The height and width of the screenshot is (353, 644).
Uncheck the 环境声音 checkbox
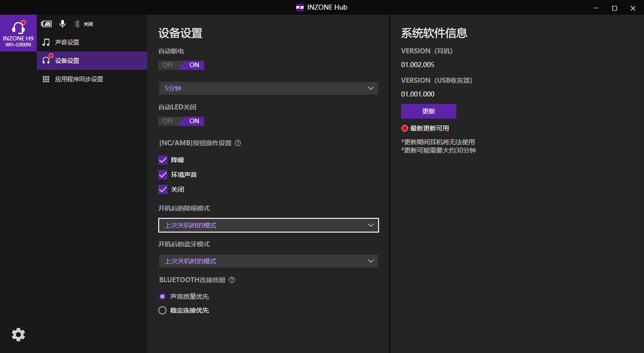(163, 175)
